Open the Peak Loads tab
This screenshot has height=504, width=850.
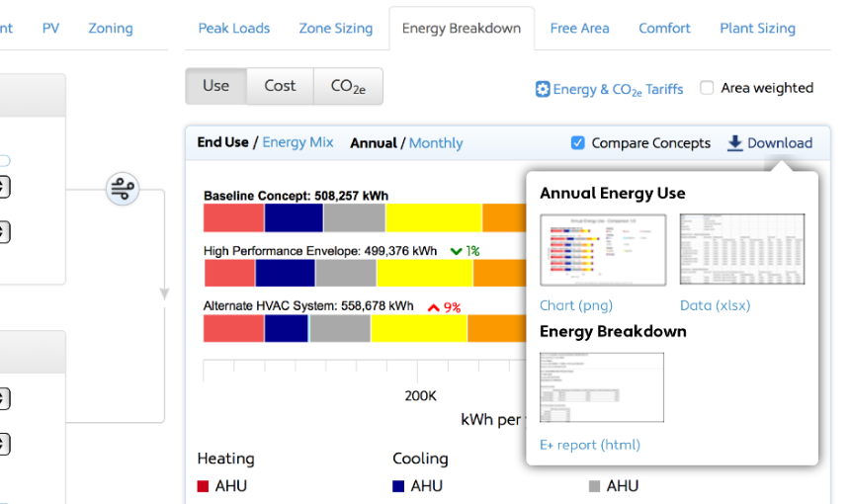(x=234, y=29)
